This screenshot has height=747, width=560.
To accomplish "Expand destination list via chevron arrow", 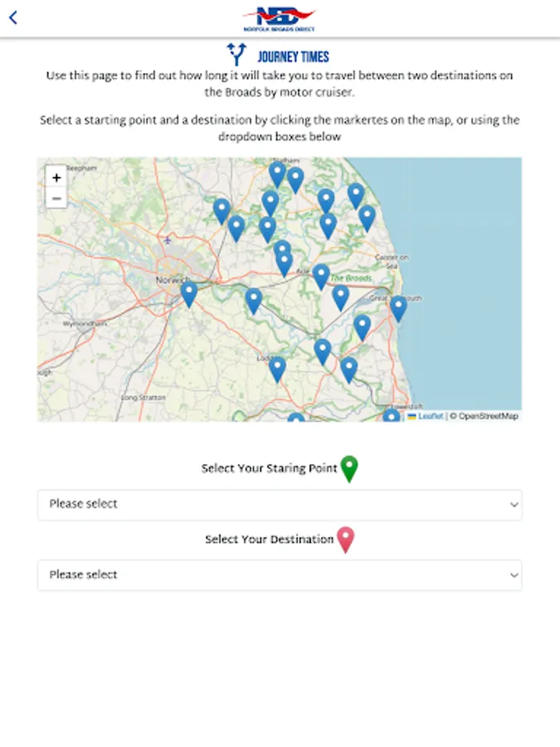I will coord(514,574).
